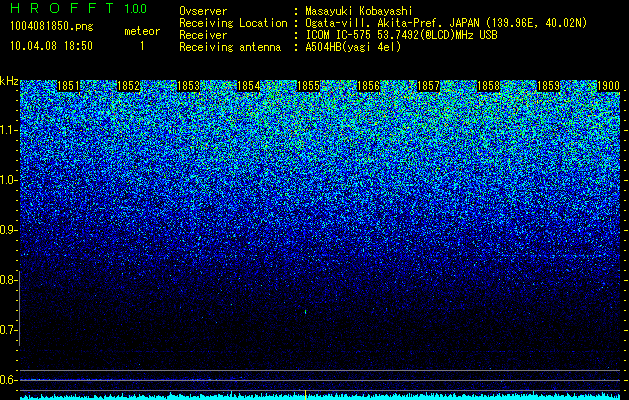The image size is (629, 400).
Task: Click the ICOM IC-575 receiver text
Action: click(x=401, y=35)
